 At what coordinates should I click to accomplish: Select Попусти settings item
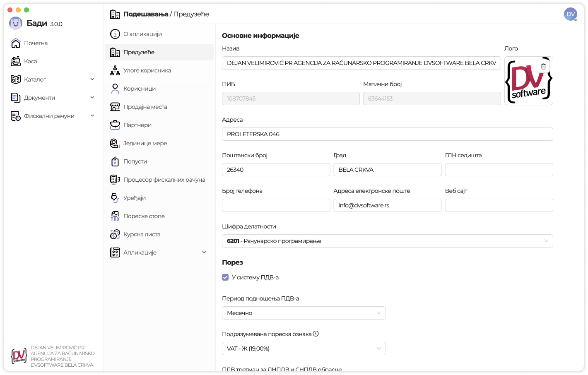(x=159, y=161)
